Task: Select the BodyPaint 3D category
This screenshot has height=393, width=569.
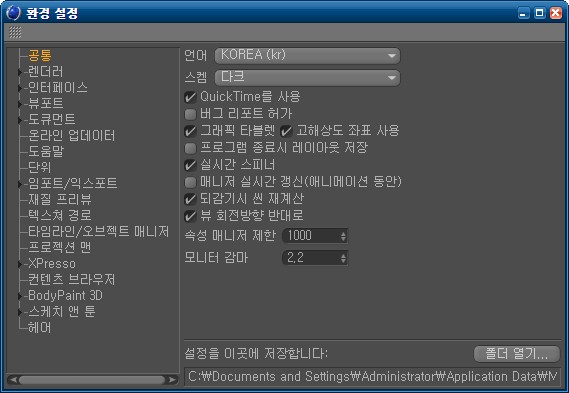Action: 65,295
